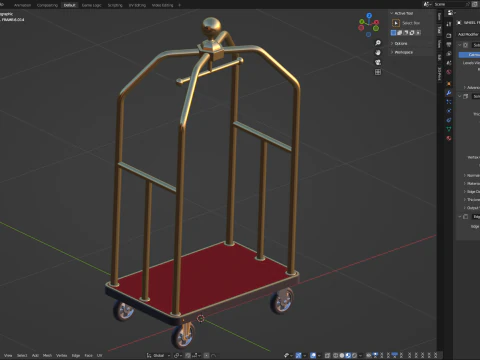Toggle camera view with camera icon
Screen dimensions: 480x360
tap(378, 62)
